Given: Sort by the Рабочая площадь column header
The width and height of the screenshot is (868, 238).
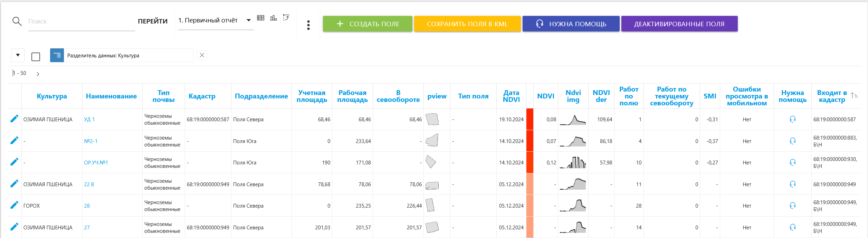Looking at the screenshot, I should pyautogui.click(x=352, y=96).
